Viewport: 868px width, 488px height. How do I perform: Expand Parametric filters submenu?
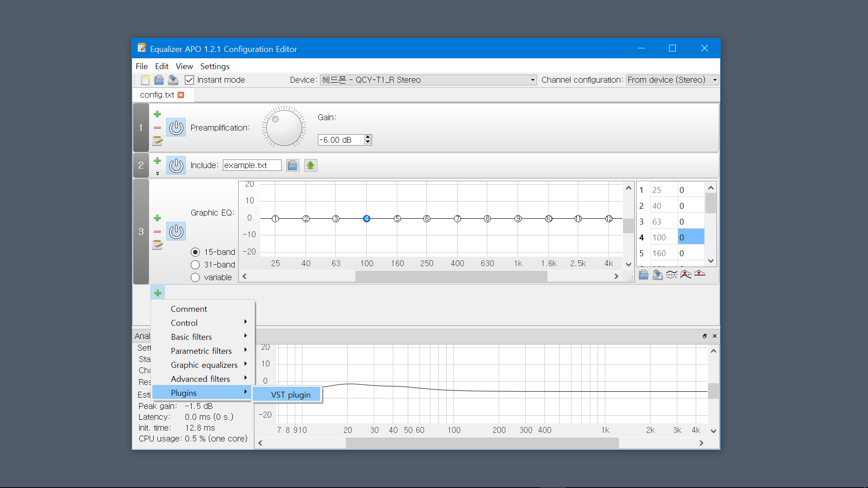point(203,351)
